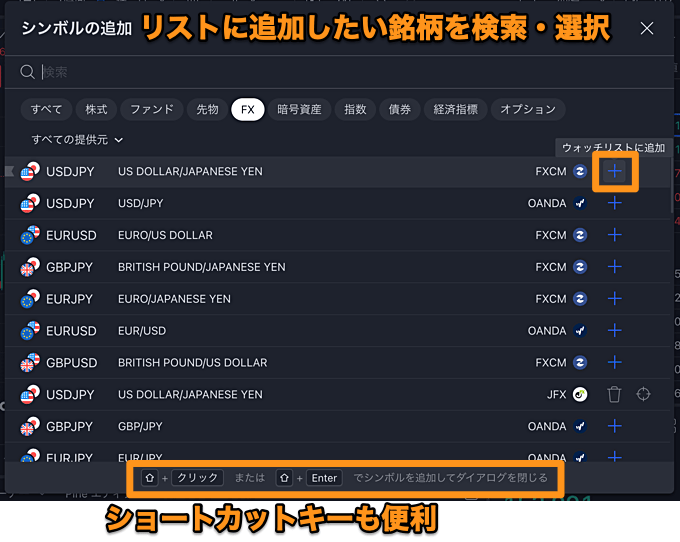Select the 'GBP/JPY' OANDA description text
680x542 pixels.
(140, 426)
